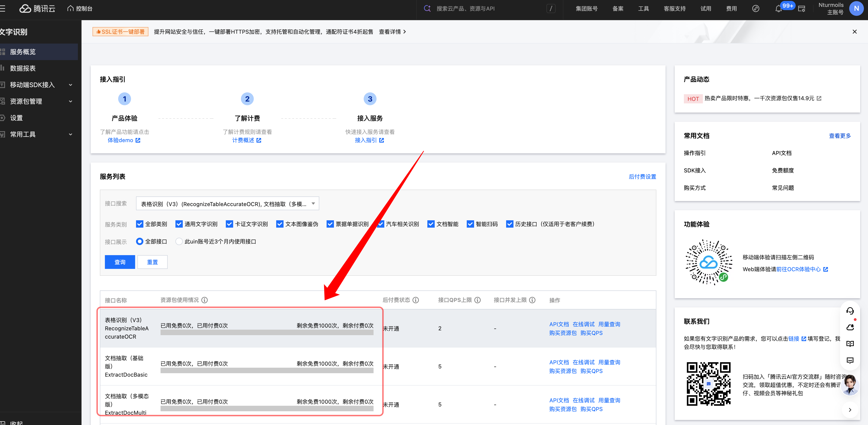Image resolution: width=868 pixels, height=425 pixels.
Task: Open customer service headset floating icon
Action: [x=850, y=311]
